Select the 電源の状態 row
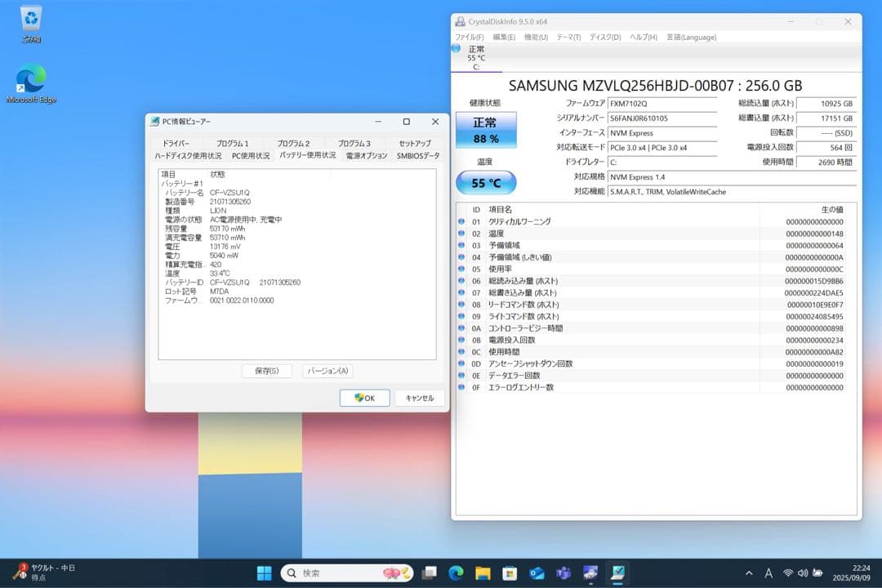 (x=297, y=220)
